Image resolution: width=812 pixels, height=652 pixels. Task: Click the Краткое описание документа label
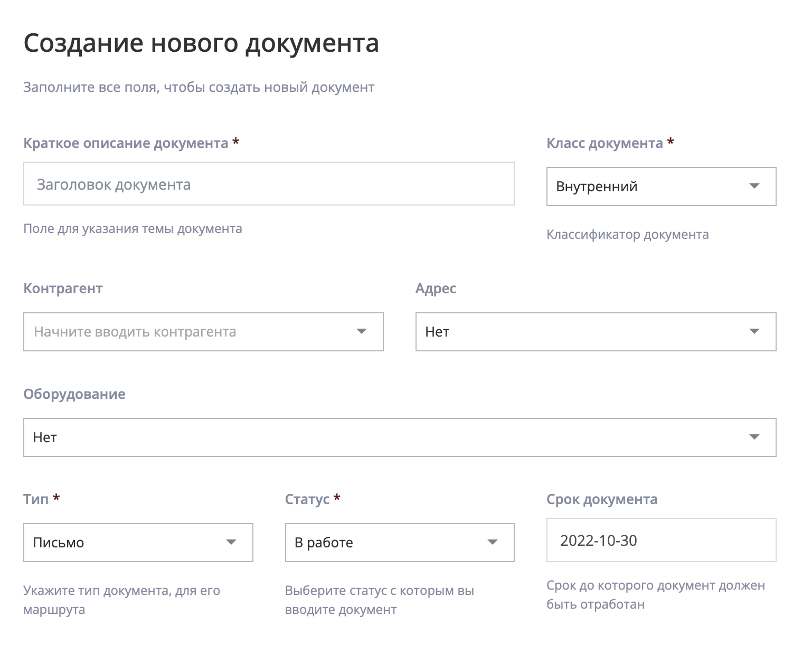[126, 143]
